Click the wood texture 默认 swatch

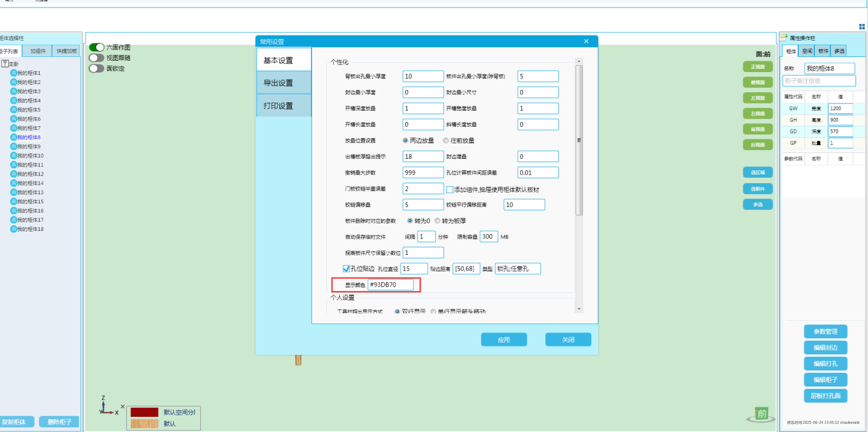pos(144,423)
